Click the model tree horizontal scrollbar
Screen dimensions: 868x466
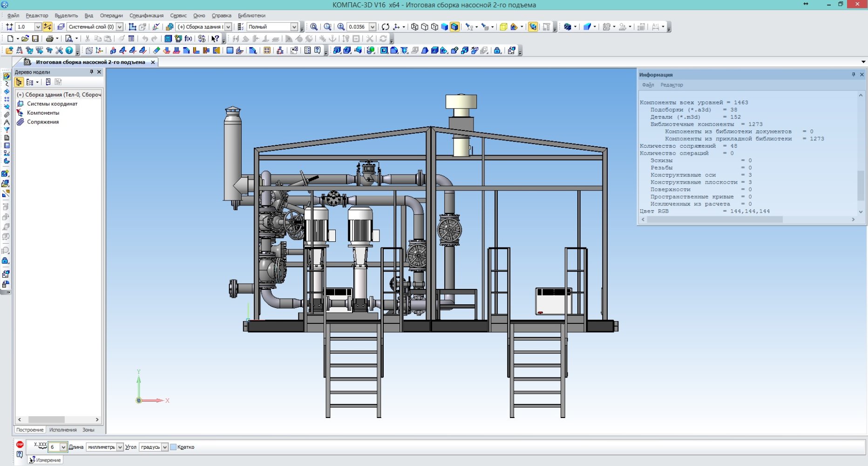pyautogui.click(x=47, y=420)
